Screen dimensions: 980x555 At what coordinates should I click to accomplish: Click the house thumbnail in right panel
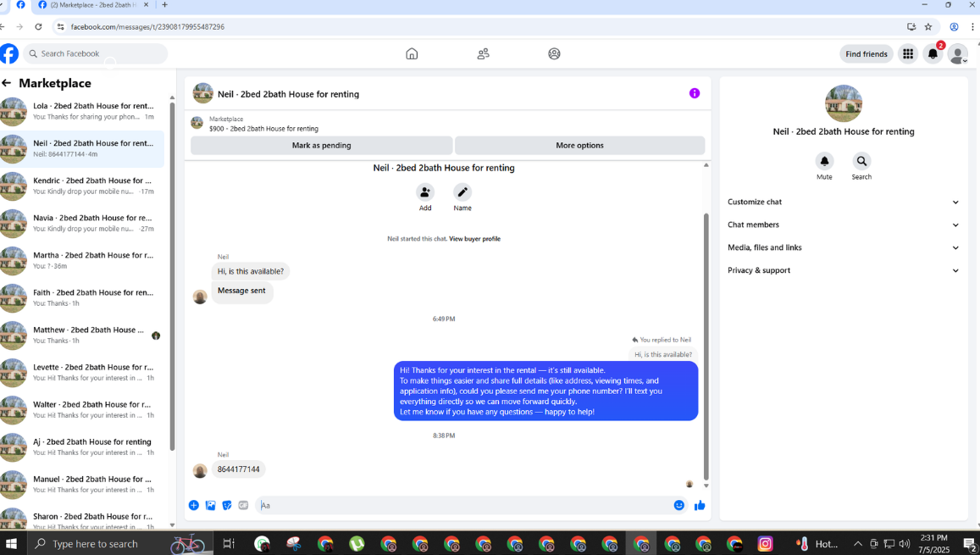tap(843, 103)
